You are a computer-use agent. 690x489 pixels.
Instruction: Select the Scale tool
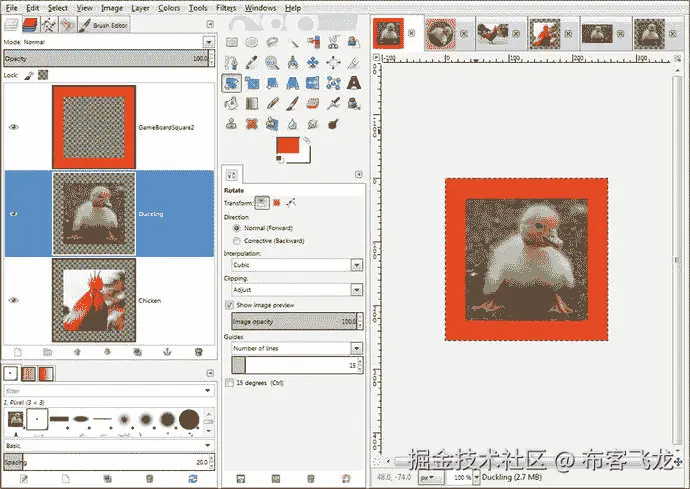252,83
